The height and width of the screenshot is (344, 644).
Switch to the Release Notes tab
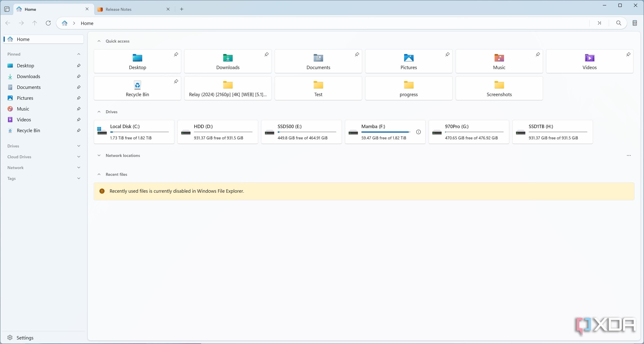[119, 9]
